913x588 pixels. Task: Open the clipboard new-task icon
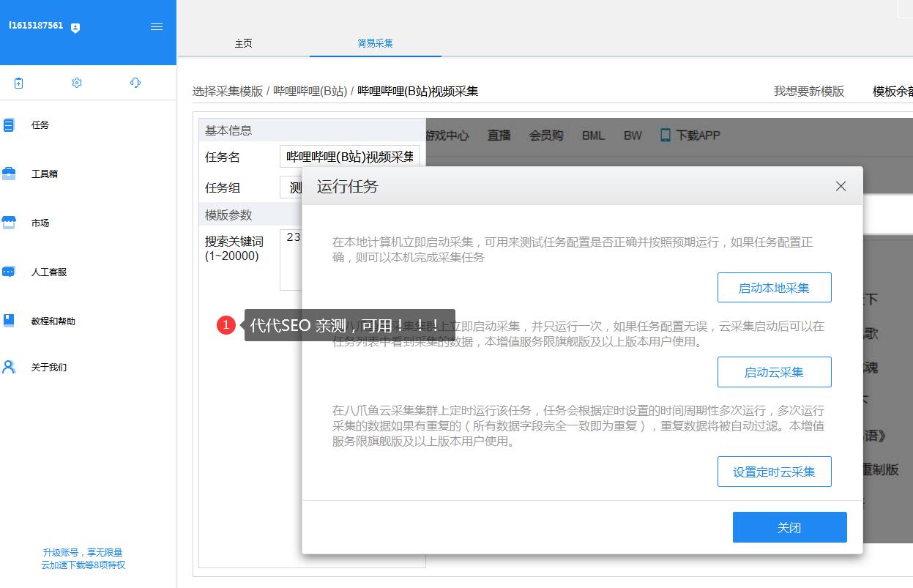(18, 83)
